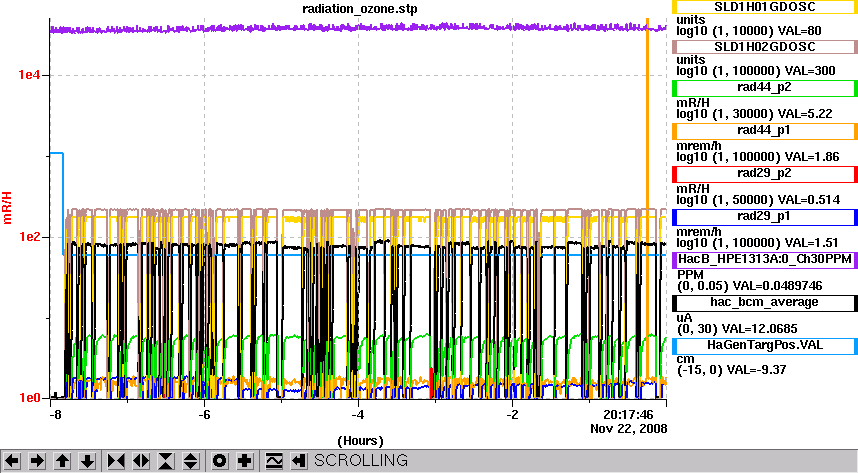Click the 1e4 y-axis label
This screenshot has width=858, height=473.
[x=30, y=75]
